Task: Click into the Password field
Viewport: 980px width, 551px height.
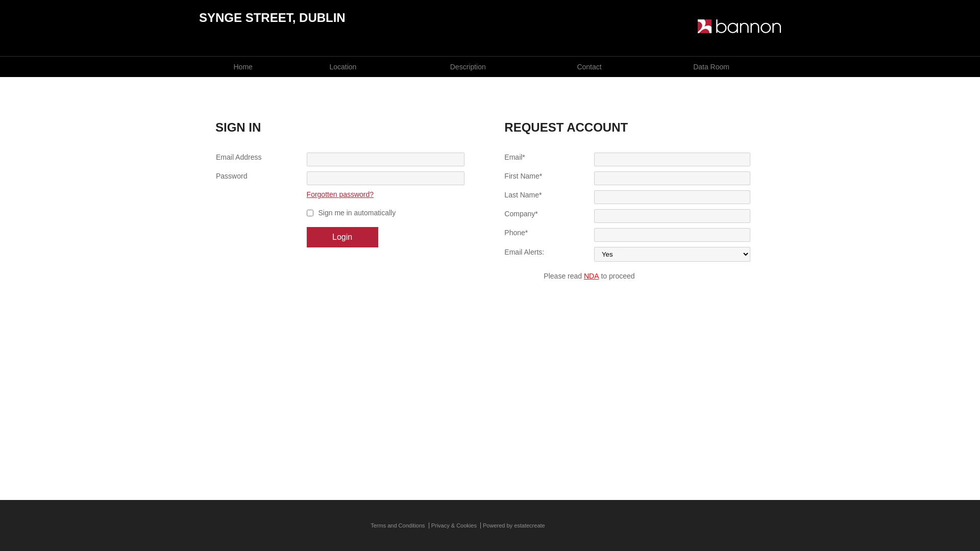Action: point(385,178)
